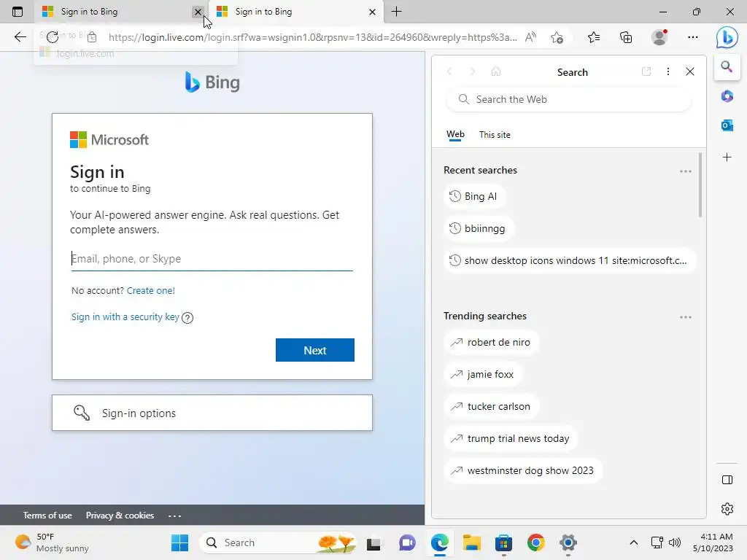
Task: Open File Explorer on taskbar
Action: pyautogui.click(x=472, y=542)
